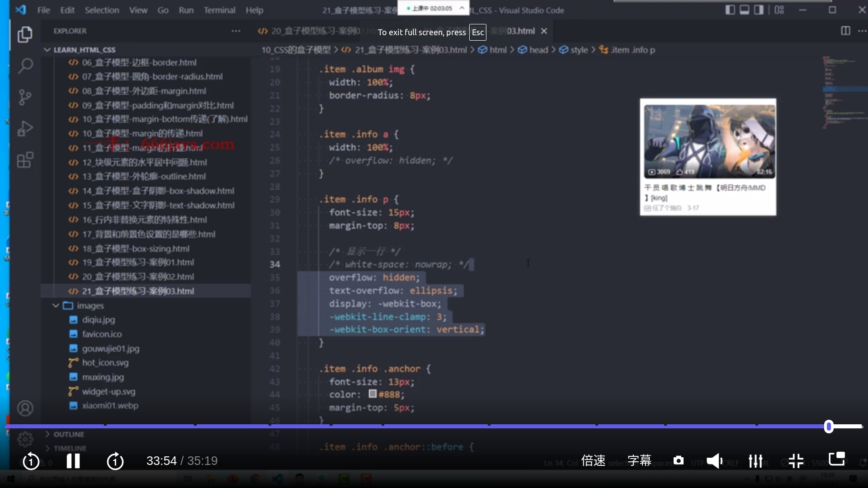Rewind the video ten seconds
The height and width of the screenshot is (488, 868).
pos(31,461)
